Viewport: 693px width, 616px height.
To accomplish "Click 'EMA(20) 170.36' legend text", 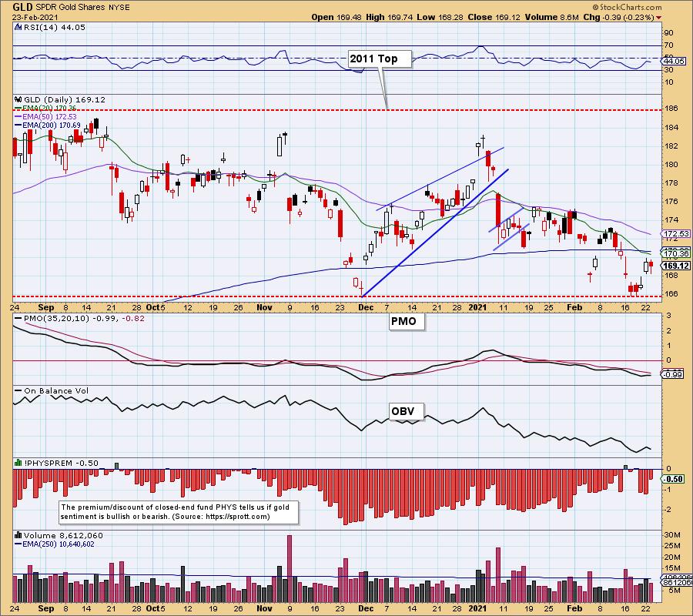I will tap(49, 109).
